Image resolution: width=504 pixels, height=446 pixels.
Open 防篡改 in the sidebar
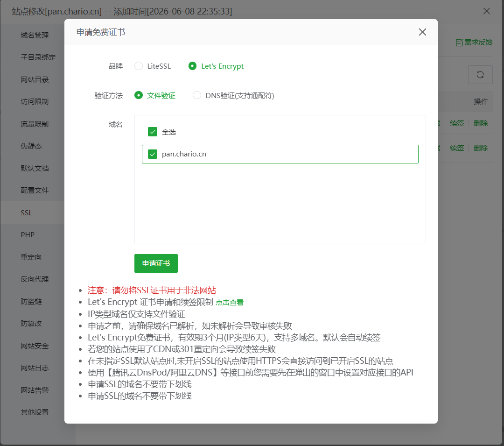tap(31, 324)
